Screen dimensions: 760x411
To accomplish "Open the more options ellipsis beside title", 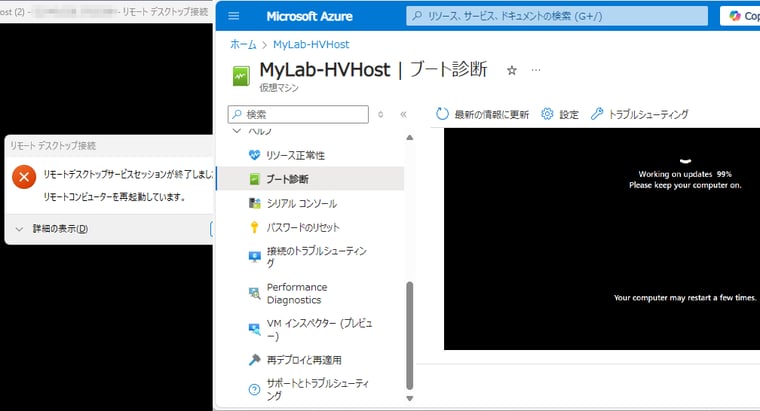I will [x=536, y=70].
